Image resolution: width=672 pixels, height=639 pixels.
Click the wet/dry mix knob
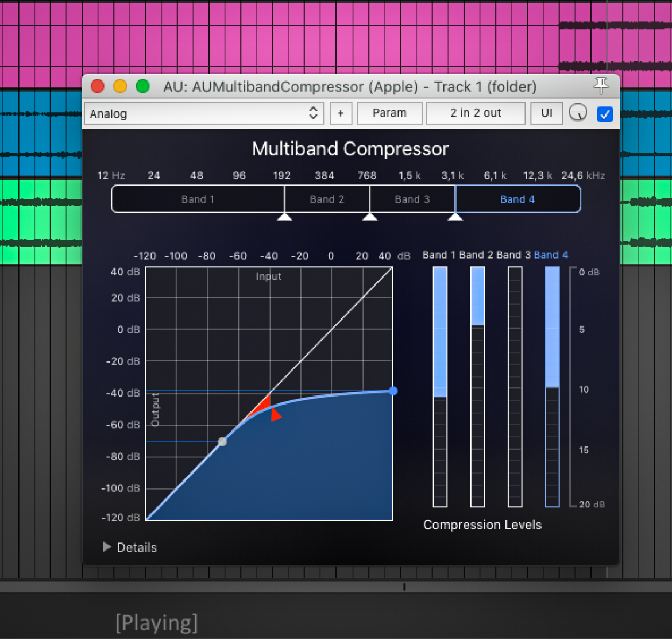pyautogui.click(x=578, y=113)
